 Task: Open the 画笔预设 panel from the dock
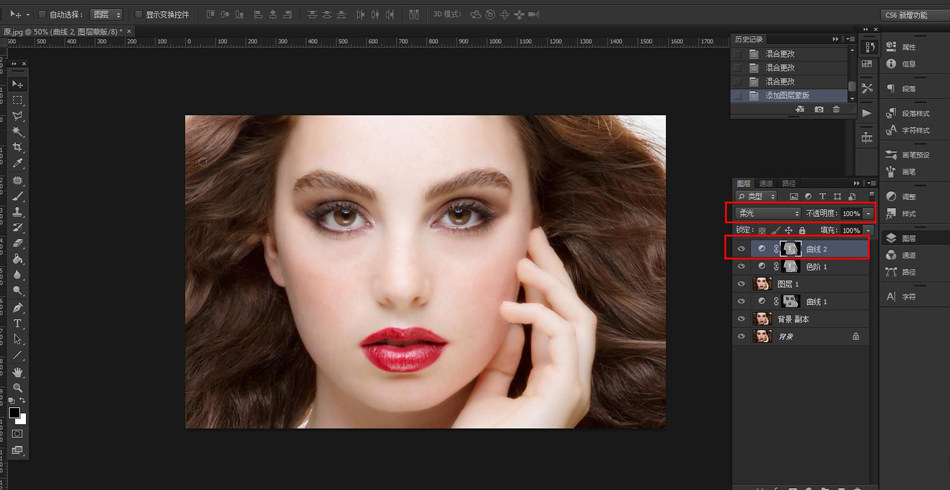pos(909,155)
